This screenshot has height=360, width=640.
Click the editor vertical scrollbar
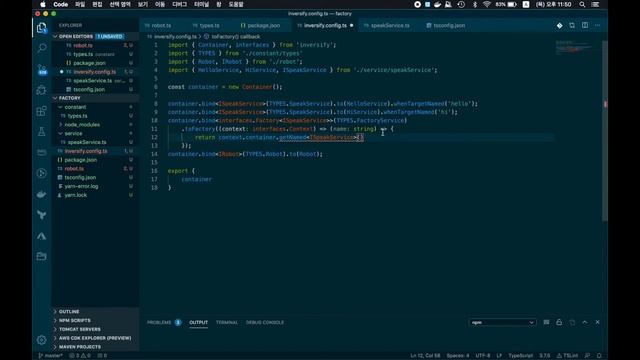605,131
